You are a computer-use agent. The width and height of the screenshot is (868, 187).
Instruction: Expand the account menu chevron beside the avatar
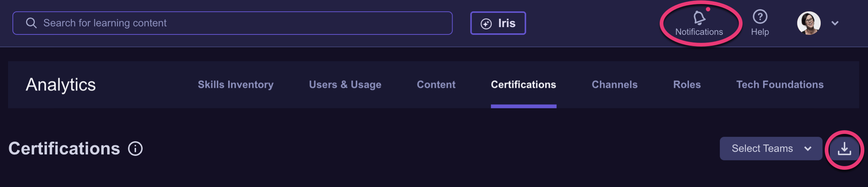coord(835,23)
